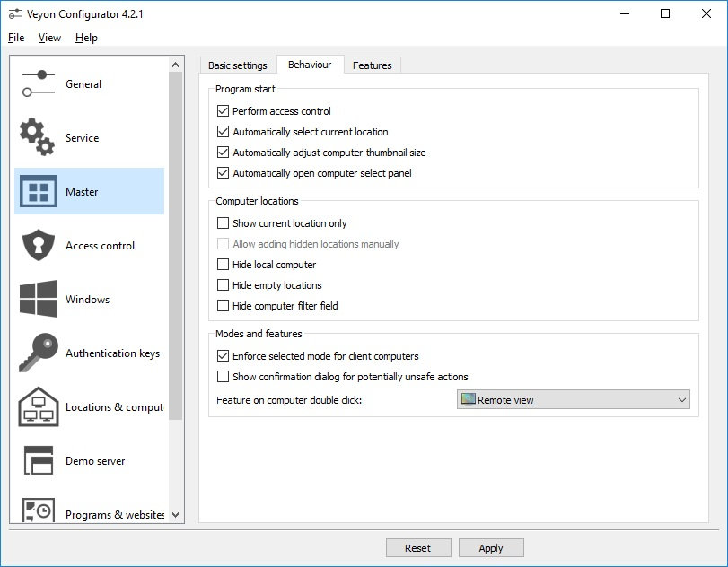Open the Help menu

86,38
